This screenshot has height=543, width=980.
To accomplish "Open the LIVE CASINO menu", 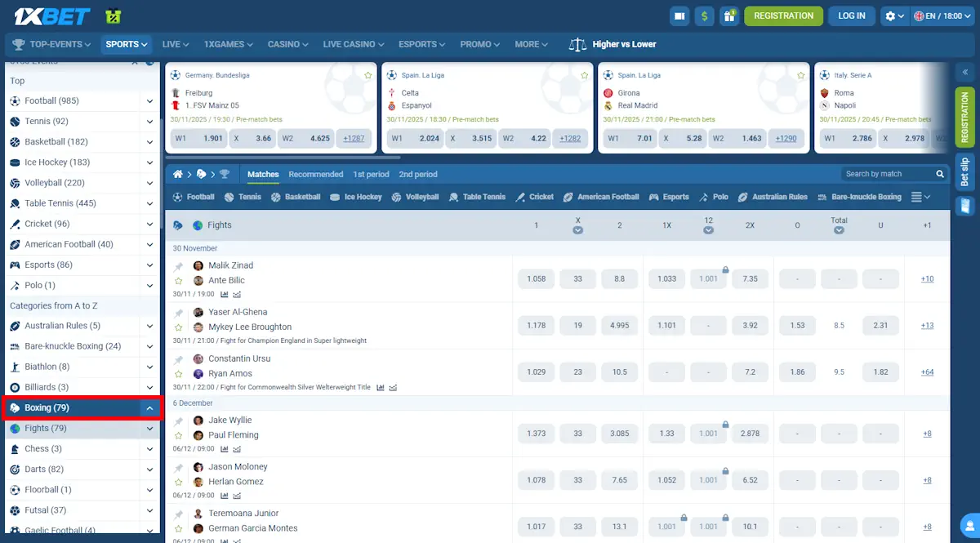I will point(353,44).
